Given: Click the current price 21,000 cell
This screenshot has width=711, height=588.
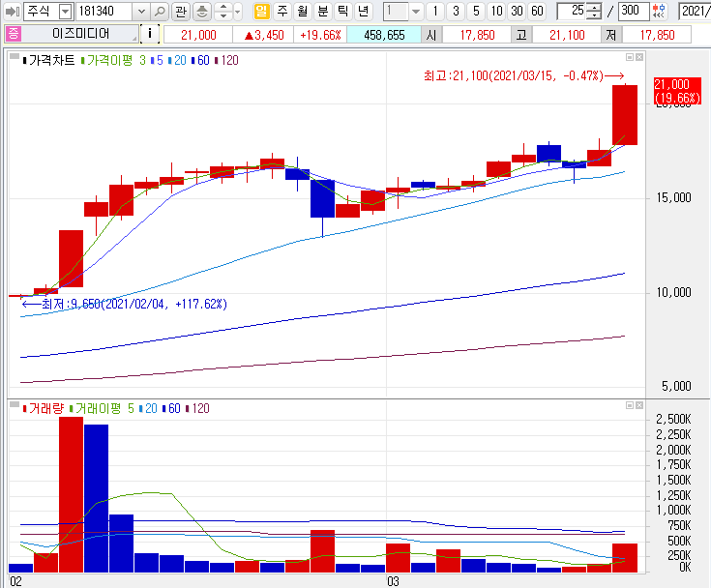Looking at the screenshot, I should click(x=198, y=35).
